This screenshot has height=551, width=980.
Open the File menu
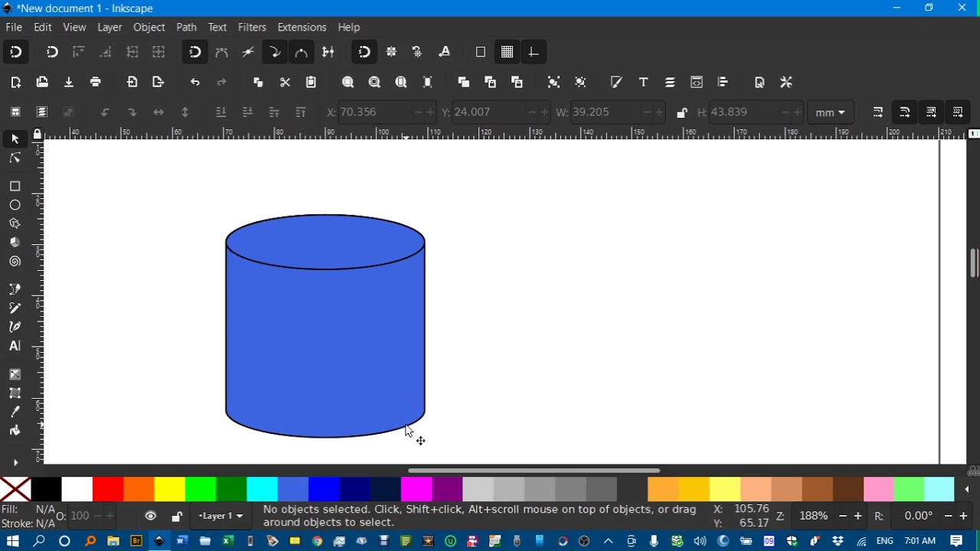tap(14, 28)
